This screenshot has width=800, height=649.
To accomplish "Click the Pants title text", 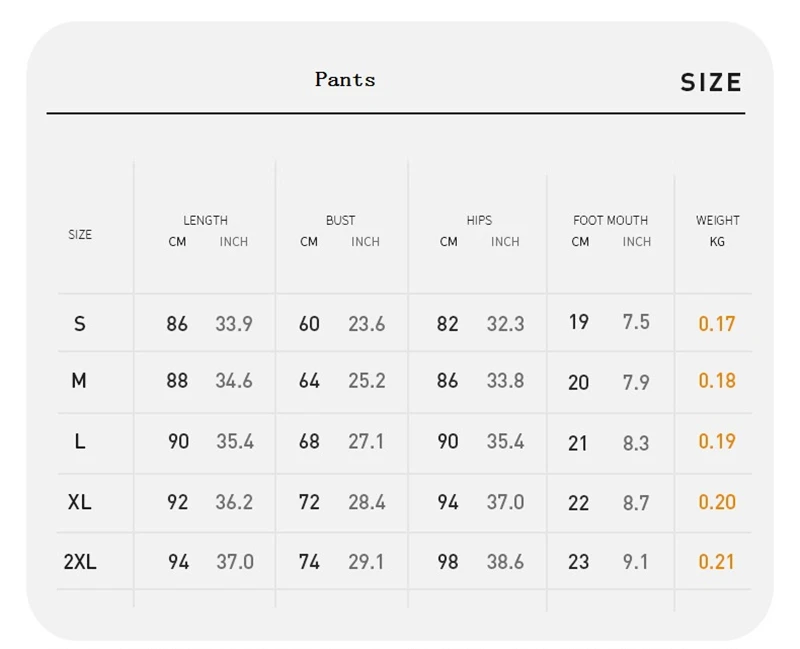I will pos(345,80).
